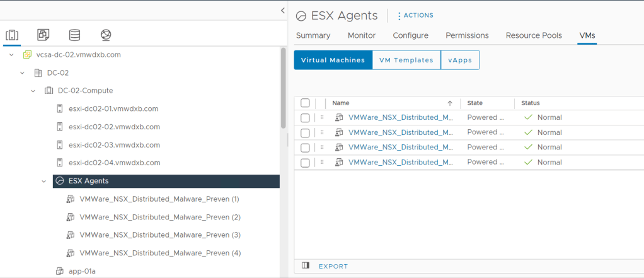Click the Name column sort arrow
The image size is (644, 278).
click(x=450, y=103)
